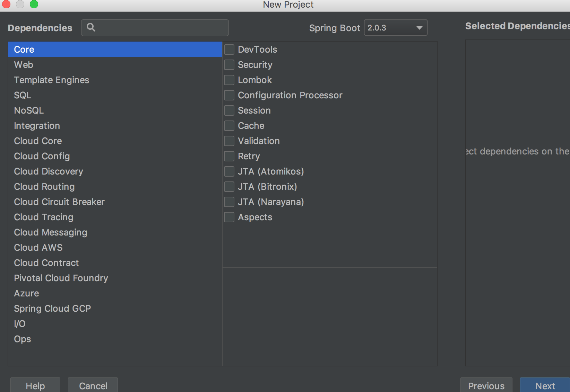This screenshot has width=570, height=392.
Task: Open the Spring Boot version dropdown
Action: tap(396, 28)
